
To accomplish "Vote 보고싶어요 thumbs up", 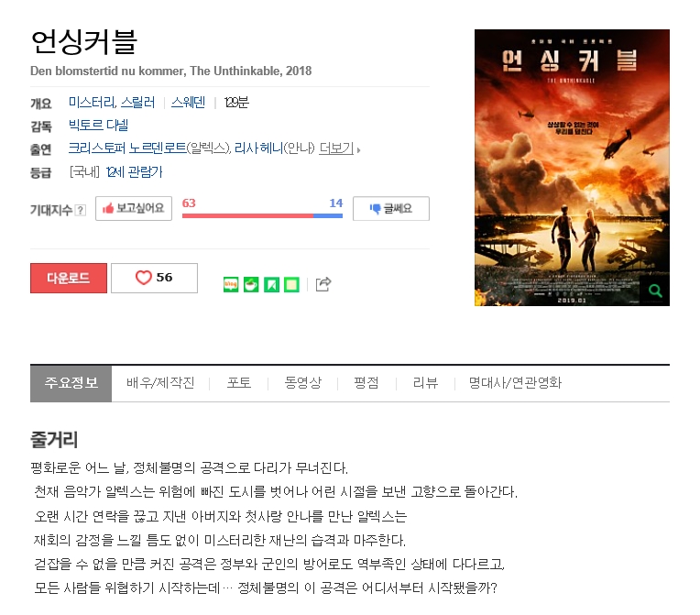I will [134, 208].
